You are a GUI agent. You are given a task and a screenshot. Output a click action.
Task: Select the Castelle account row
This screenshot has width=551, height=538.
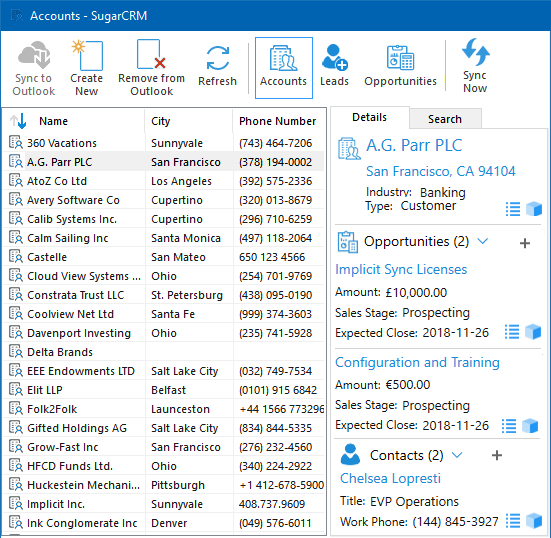tap(164, 257)
